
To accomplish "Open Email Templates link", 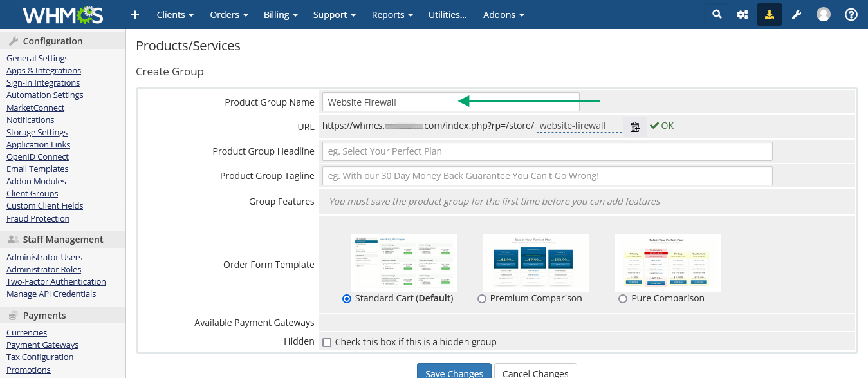I will [37, 169].
